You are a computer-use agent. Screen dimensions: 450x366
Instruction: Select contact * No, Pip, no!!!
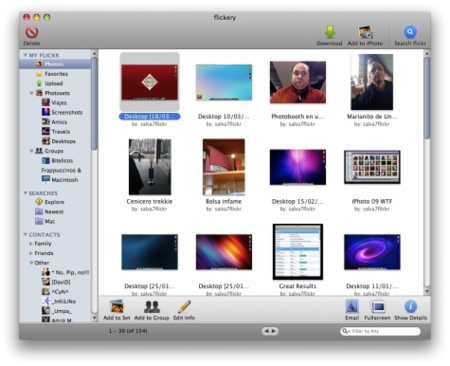65,272
